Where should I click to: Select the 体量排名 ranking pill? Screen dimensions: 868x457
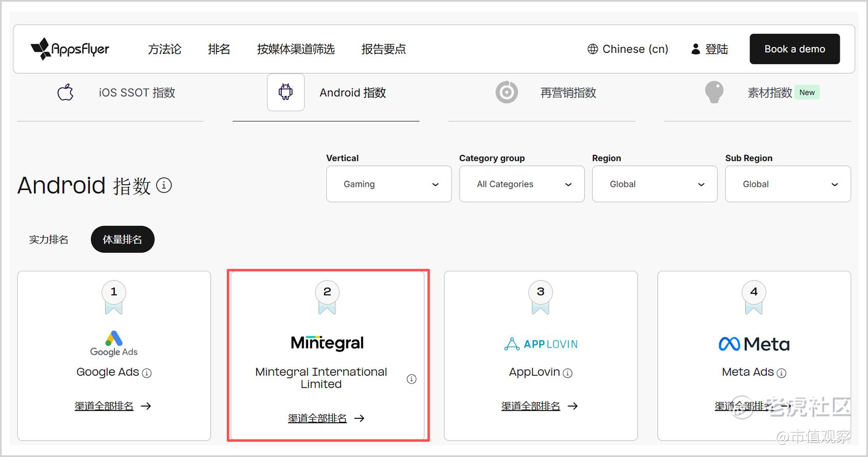tap(123, 239)
